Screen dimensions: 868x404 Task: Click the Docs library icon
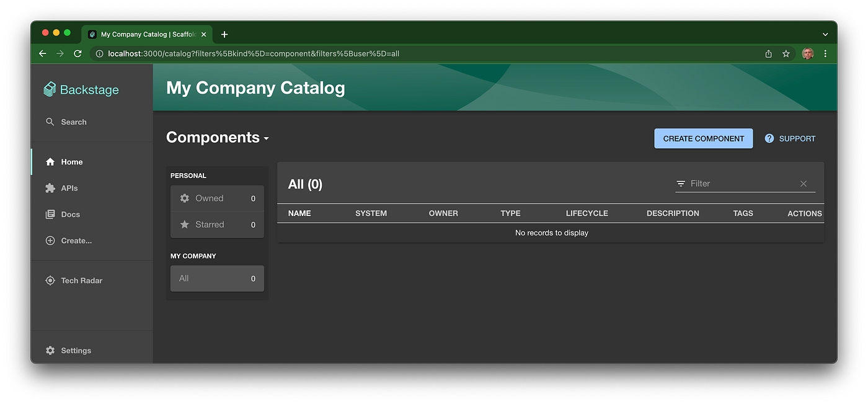(x=50, y=214)
